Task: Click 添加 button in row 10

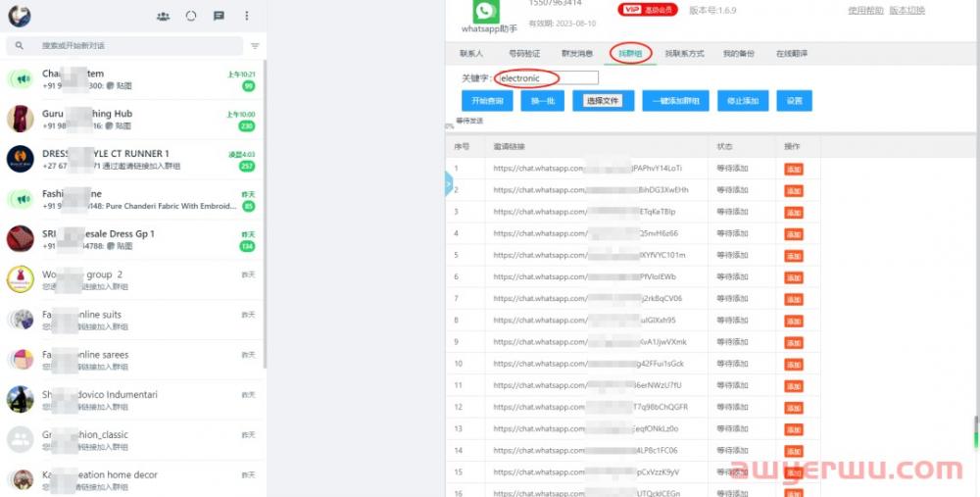Action: point(794,365)
